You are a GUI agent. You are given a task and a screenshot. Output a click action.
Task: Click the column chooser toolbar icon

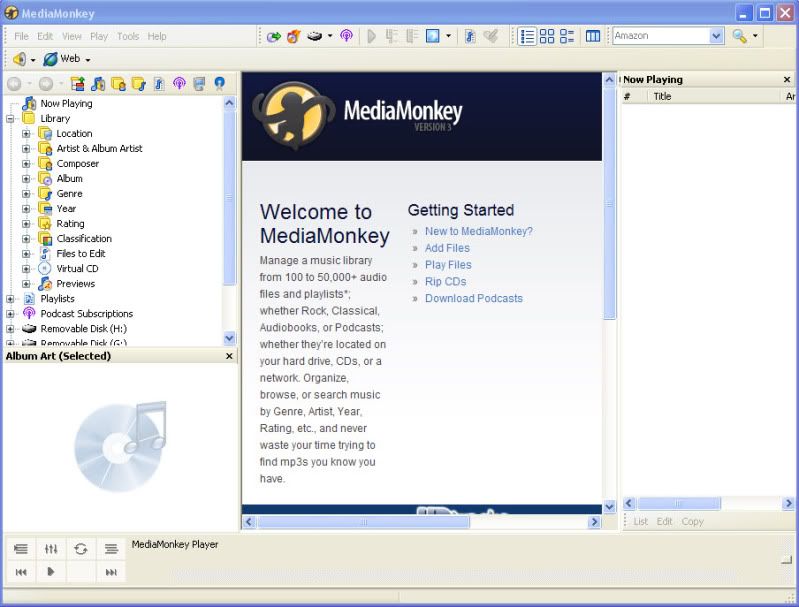[x=593, y=36]
